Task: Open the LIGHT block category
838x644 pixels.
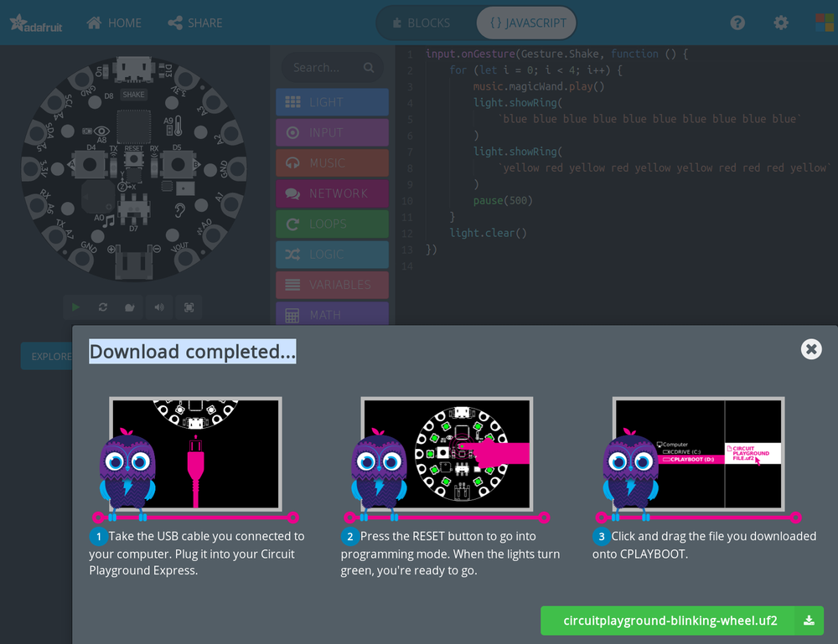Action: pyautogui.click(x=332, y=101)
